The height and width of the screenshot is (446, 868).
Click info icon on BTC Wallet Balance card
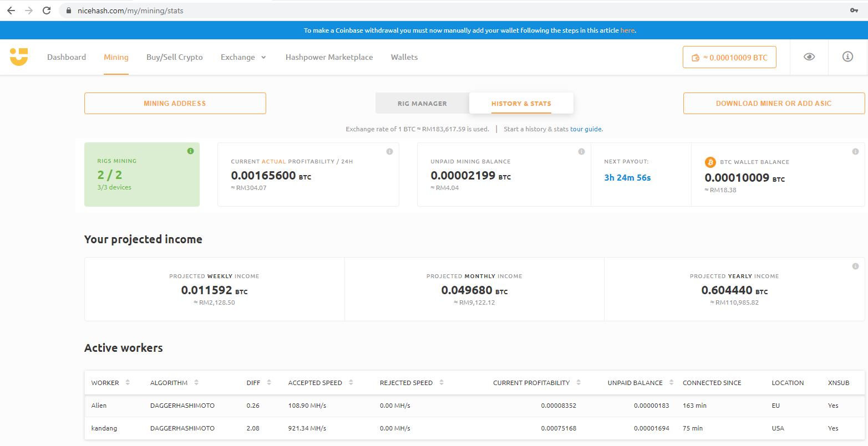pos(855,152)
